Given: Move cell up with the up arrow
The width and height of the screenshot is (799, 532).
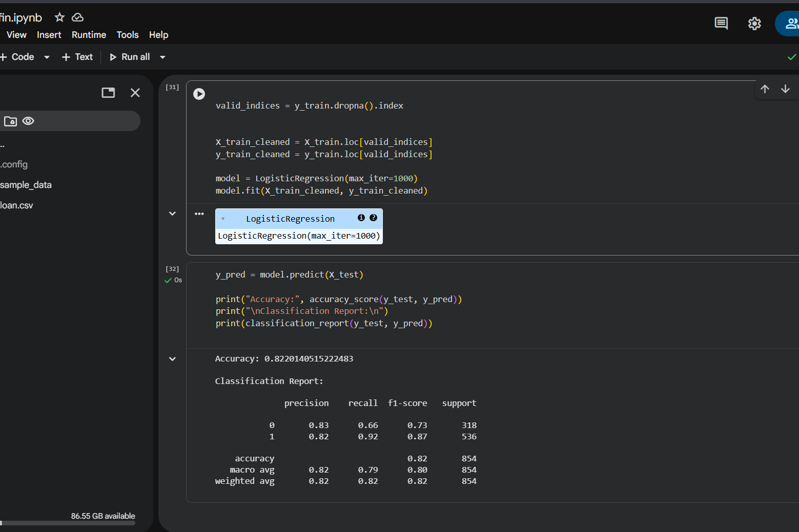Looking at the screenshot, I should click(x=765, y=89).
